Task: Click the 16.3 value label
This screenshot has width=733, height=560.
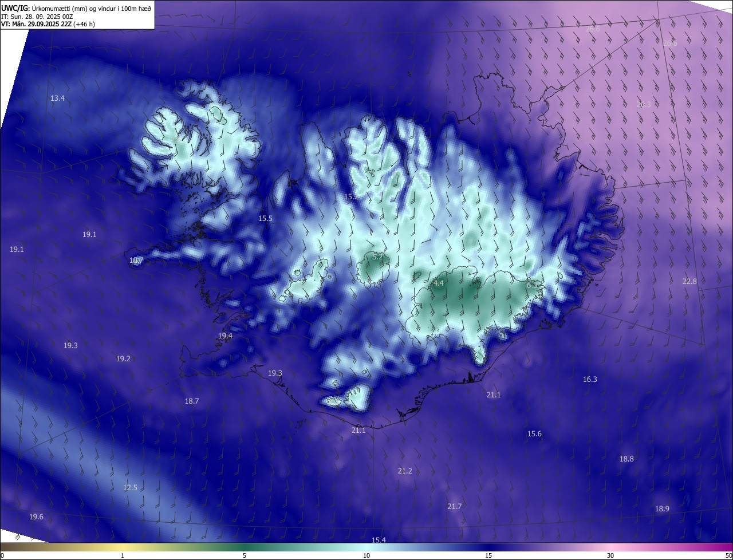Action: click(590, 379)
